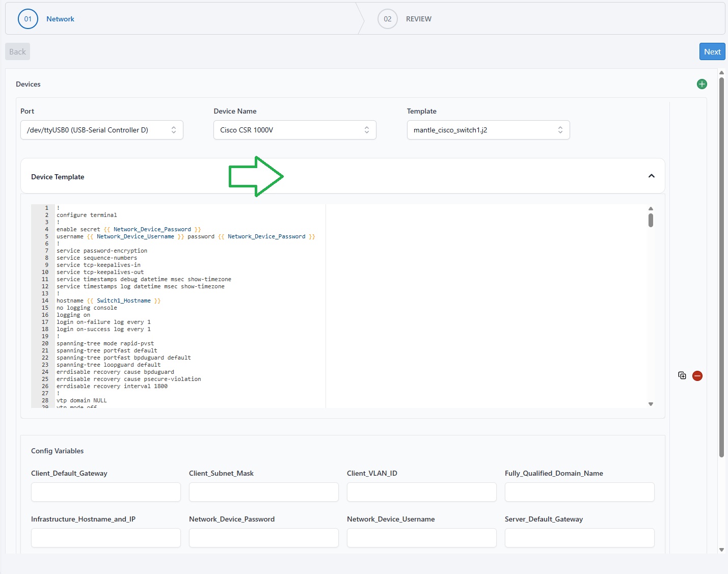Click the 'errdisable recovery interval 1800' line

(x=112, y=386)
